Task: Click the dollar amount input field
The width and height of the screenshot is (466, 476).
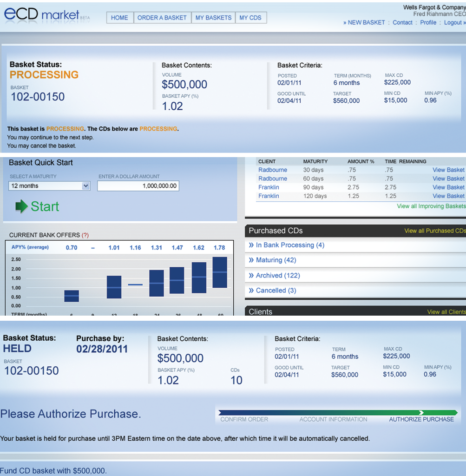Action: click(138, 186)
